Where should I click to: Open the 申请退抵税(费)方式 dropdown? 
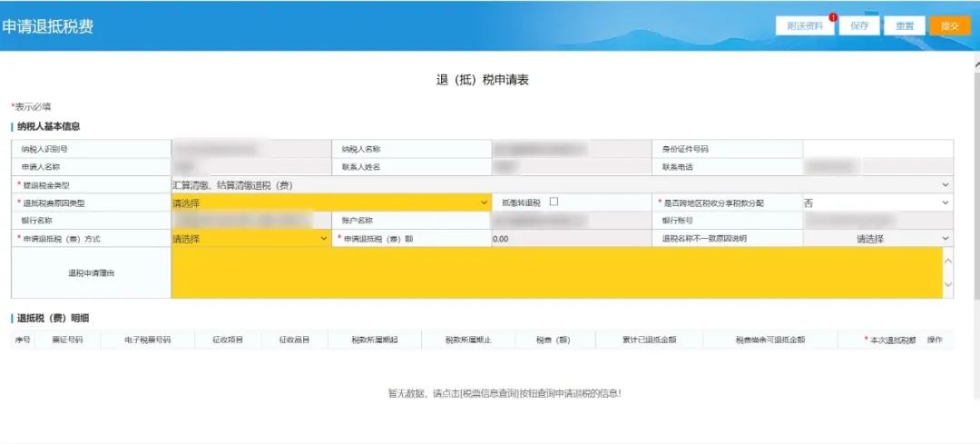250,238
